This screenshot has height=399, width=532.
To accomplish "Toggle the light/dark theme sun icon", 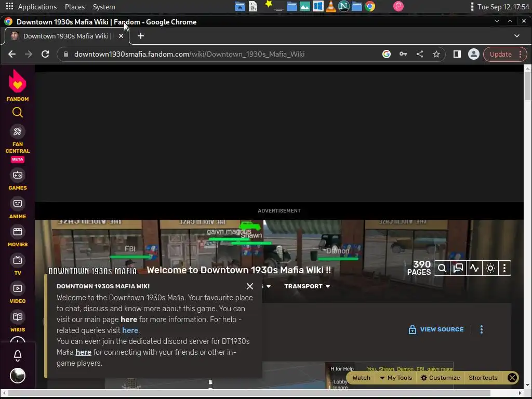I will [490, 269].
